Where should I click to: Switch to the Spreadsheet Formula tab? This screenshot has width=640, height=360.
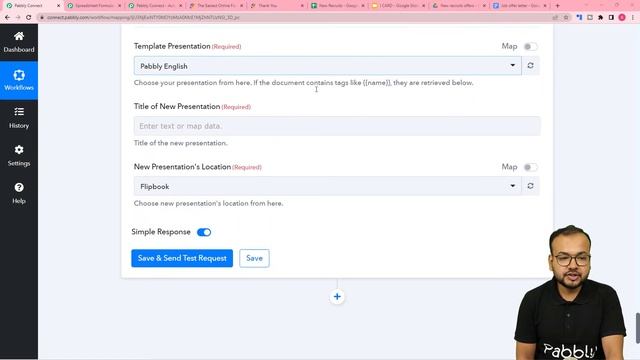coord(94,6)
